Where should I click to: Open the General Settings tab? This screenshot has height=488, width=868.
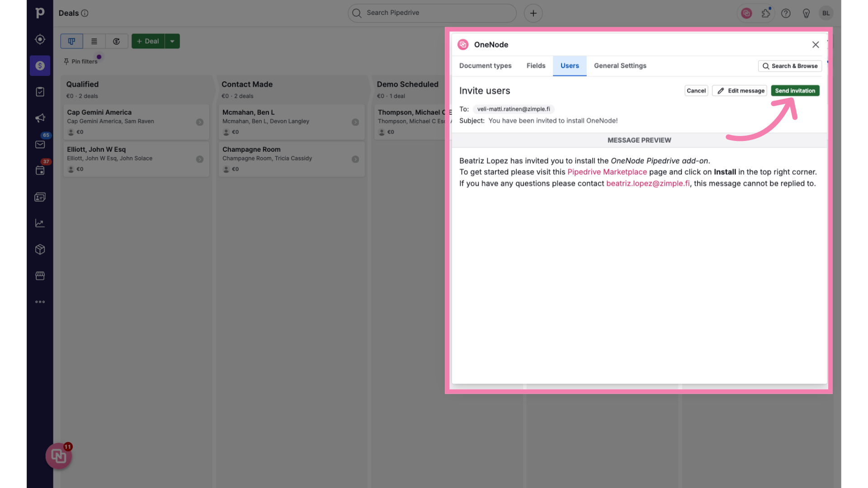[620, 66]
